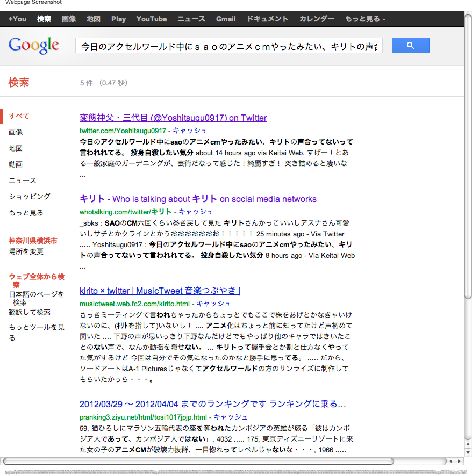This screenshot has width=472, height=476.
Task: Go to Play in the top bar
Action: click(118, 19)
